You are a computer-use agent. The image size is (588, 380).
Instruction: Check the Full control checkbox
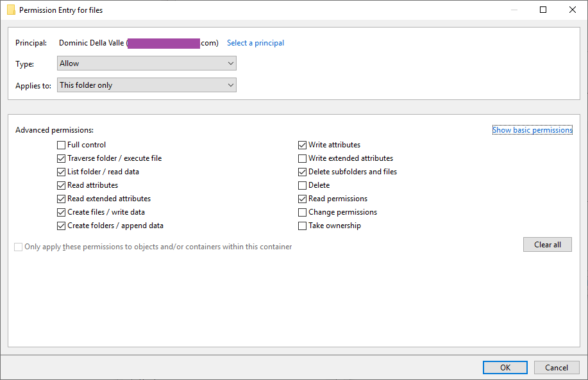(61, 145)
